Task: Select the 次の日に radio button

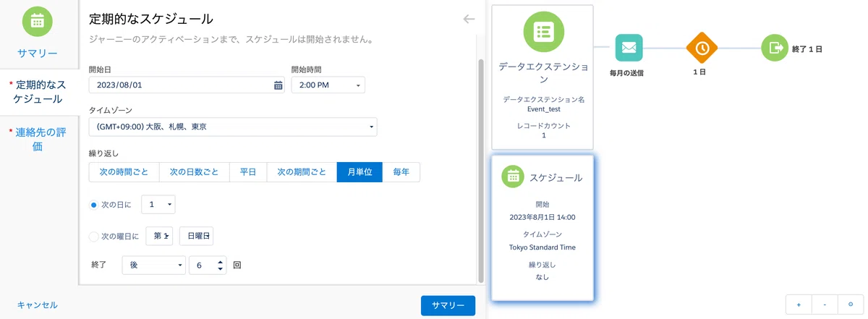Action: click(93, 205)
